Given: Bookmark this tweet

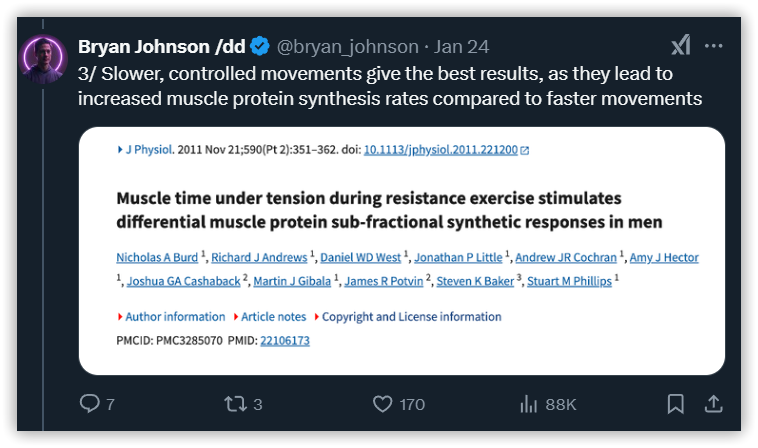Looking at the screenshot, I should click(675, 404).
